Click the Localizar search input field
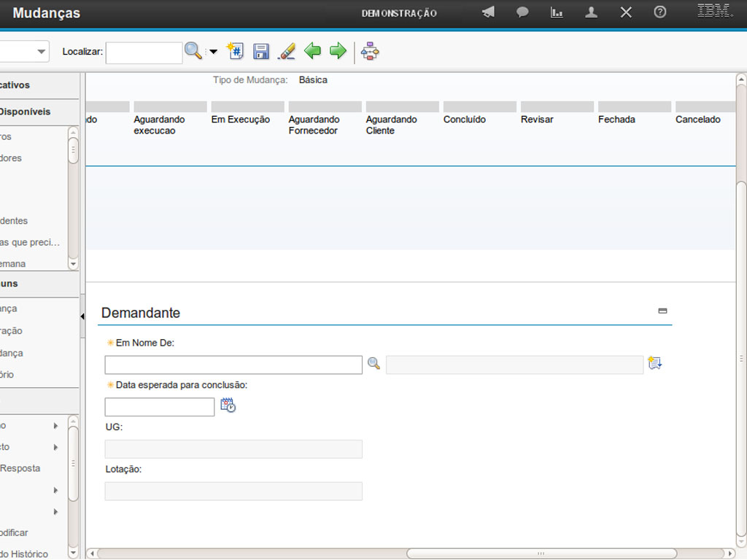Screen dimensions: 747x560 144,52
